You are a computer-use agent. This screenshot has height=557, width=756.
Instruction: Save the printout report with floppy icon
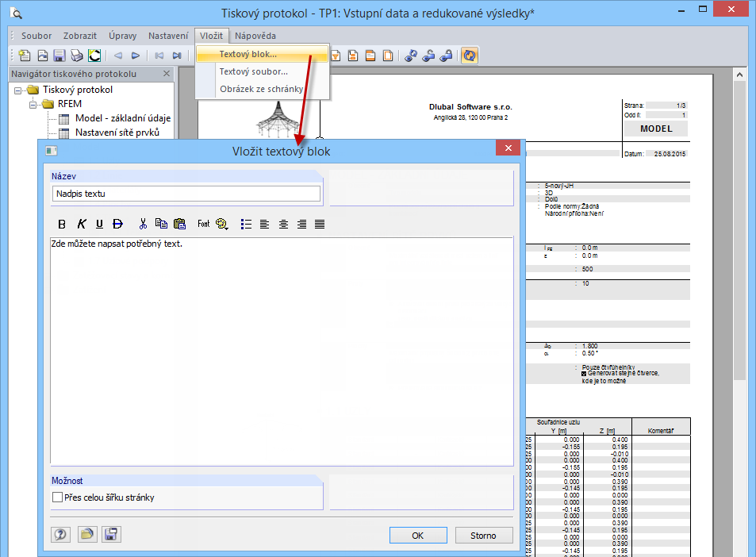59,56
